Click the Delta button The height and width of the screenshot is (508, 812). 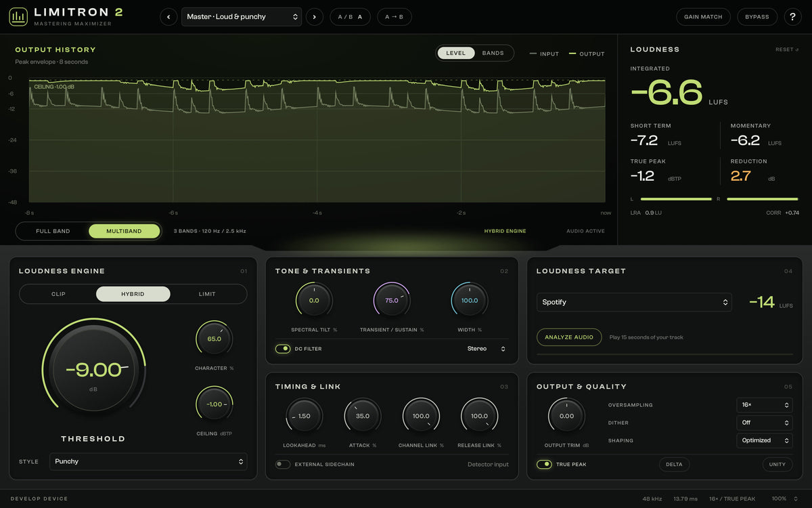[674, 465]
